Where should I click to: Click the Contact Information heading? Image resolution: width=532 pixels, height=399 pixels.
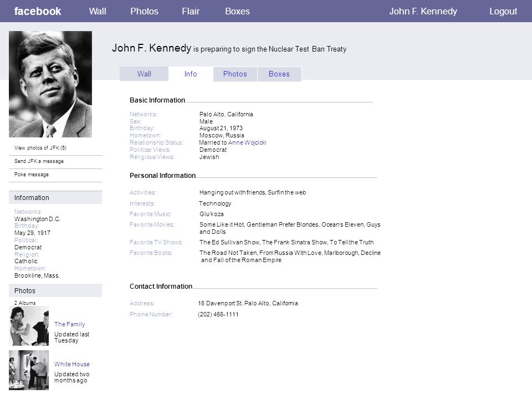(x=161, y=287)
